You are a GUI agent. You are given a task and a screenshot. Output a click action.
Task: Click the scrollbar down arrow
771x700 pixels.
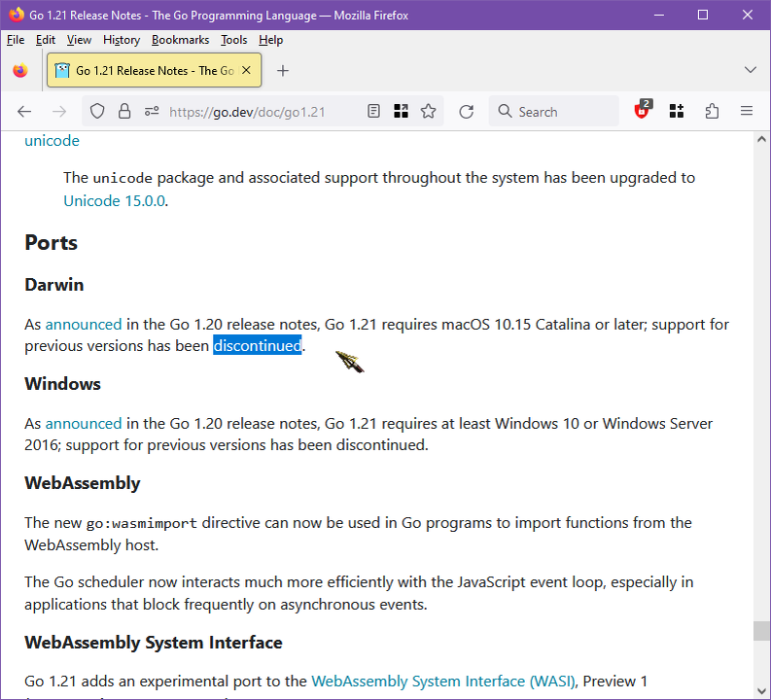(x=761, y=692)
